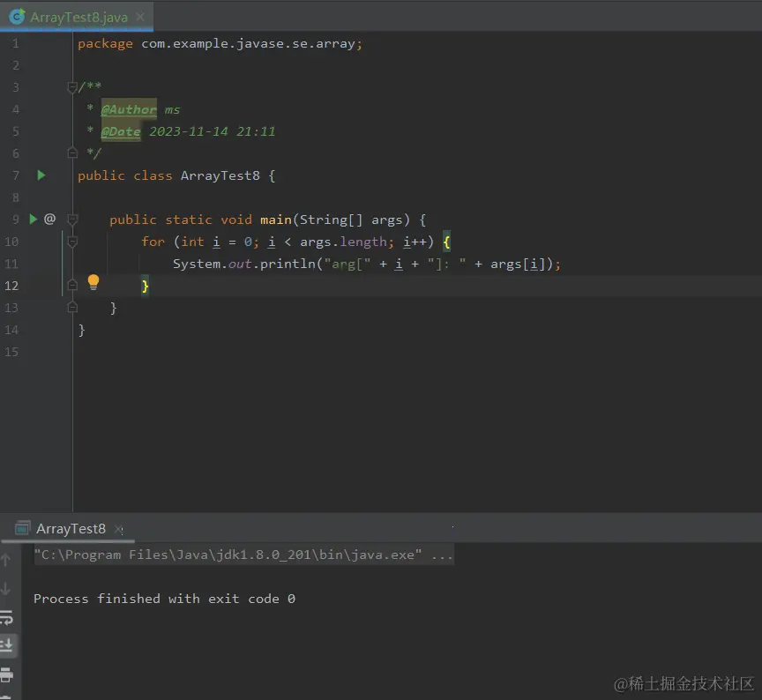The image size is (762, 700).
Task: Click the "arg[" string literal
Action: click(x=347, y=264)
